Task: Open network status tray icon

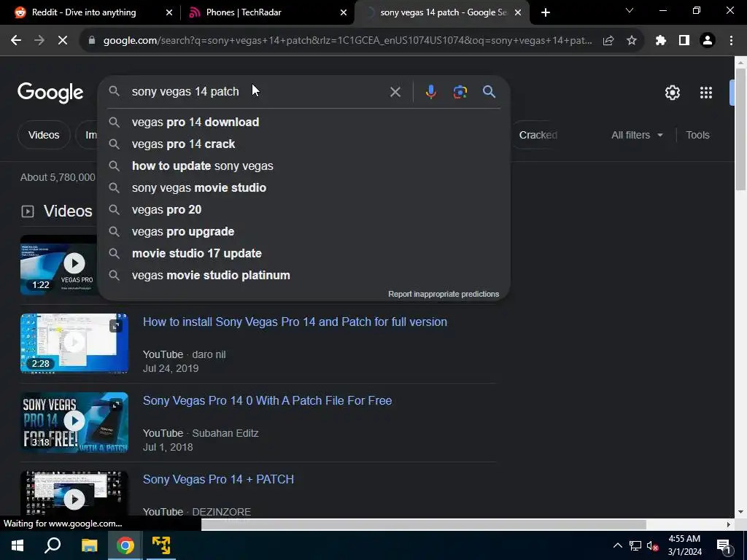Action: click(635, 545)
